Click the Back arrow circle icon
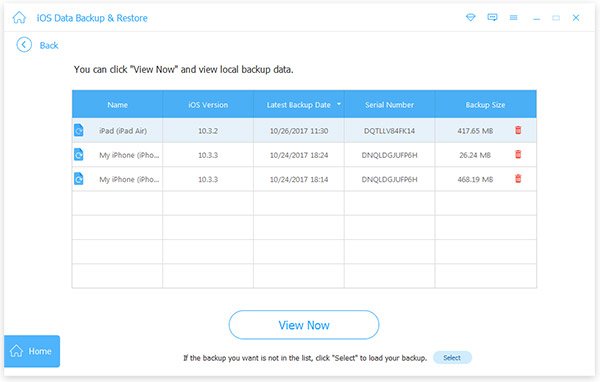The width and height of the screenshot is (600, 382). pos(24,45)
